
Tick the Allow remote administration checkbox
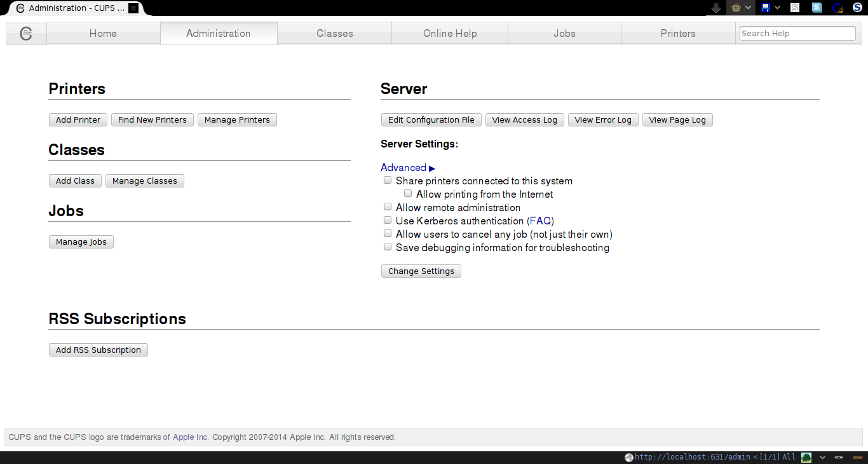click(388, 207)
